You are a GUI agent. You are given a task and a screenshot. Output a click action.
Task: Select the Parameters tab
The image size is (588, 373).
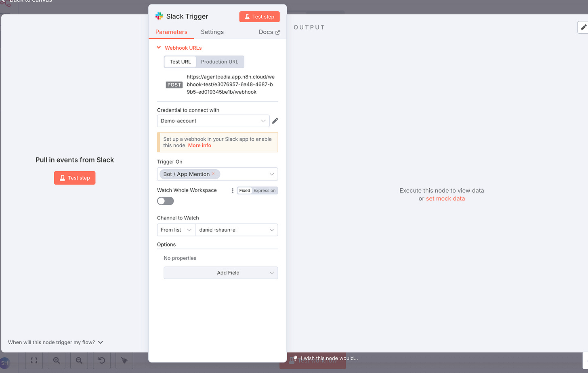tap(171, 32)
